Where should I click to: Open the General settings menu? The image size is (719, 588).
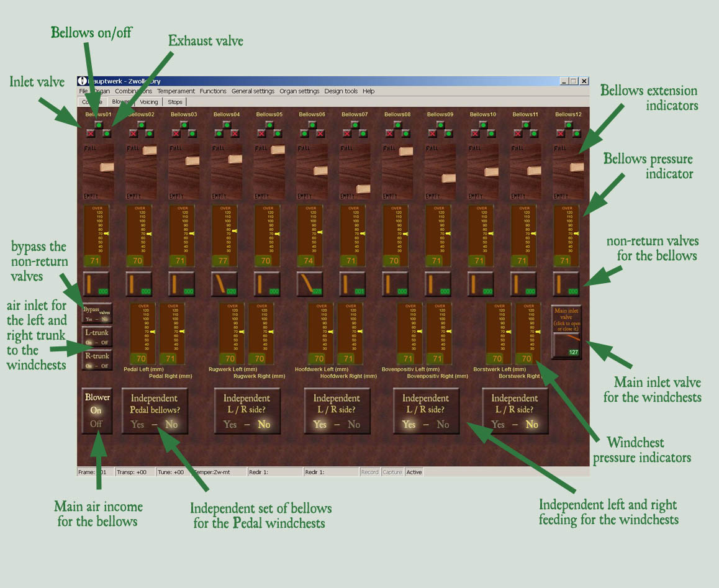(253, 91)
